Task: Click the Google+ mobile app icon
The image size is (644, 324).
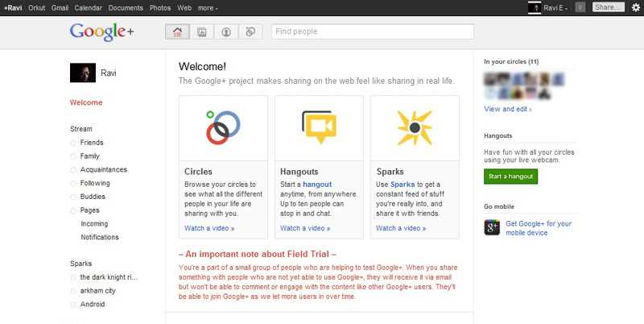Action: tap(493, 228)
